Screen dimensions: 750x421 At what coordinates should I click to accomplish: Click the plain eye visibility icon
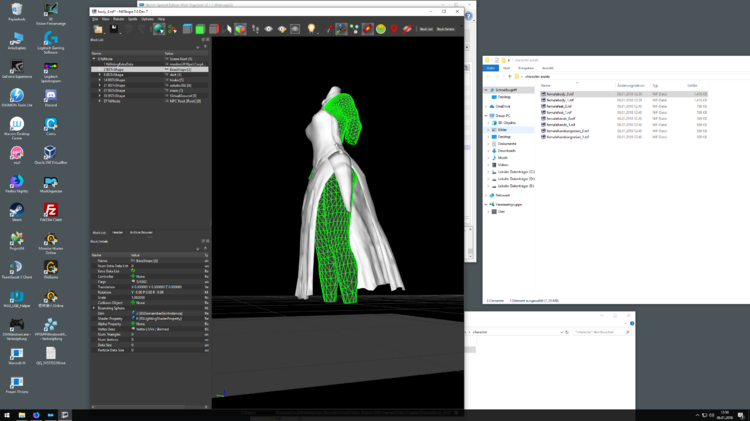[269, 29]
